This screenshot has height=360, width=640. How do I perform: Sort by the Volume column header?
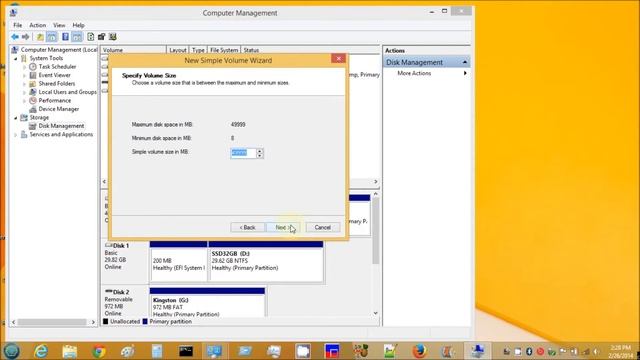click(133, 50)
